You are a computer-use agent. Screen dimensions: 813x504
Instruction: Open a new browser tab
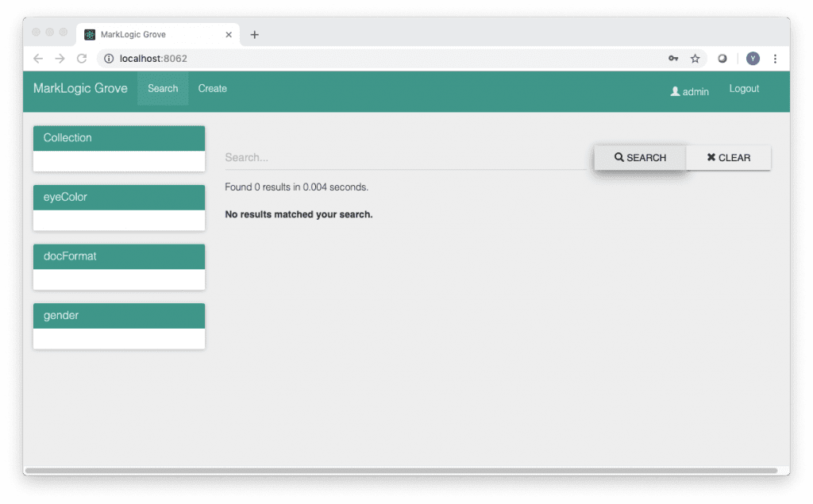pyautogui.click(x=255, y=35)
